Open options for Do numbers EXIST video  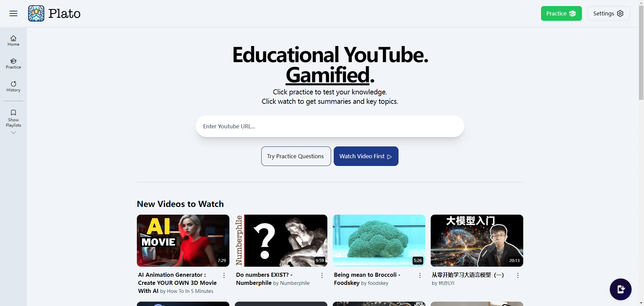click(x=322, y=275)
